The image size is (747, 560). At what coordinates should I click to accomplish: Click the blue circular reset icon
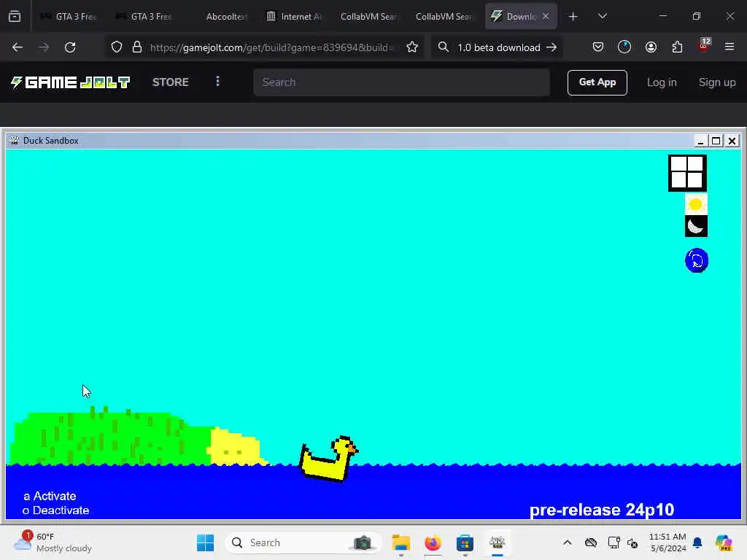697,260
